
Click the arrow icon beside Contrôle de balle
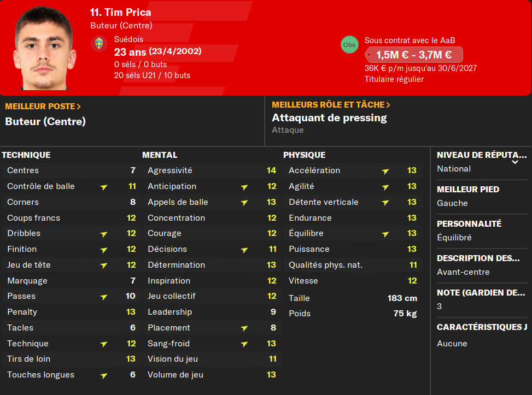tap(104, 187)
